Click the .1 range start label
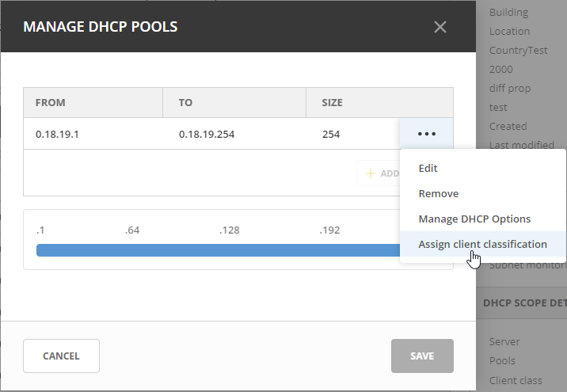This screenshot has width=567, height=392. point(40,230)
